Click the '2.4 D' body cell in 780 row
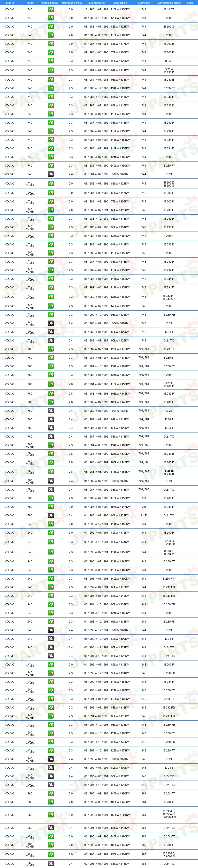Image resolution: width=198 pixels, height=868 pixels. 144,515
